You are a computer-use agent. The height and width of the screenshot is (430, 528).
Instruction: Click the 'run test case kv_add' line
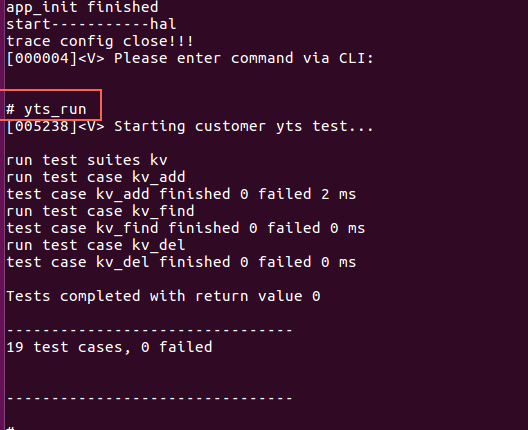[96, 177]
